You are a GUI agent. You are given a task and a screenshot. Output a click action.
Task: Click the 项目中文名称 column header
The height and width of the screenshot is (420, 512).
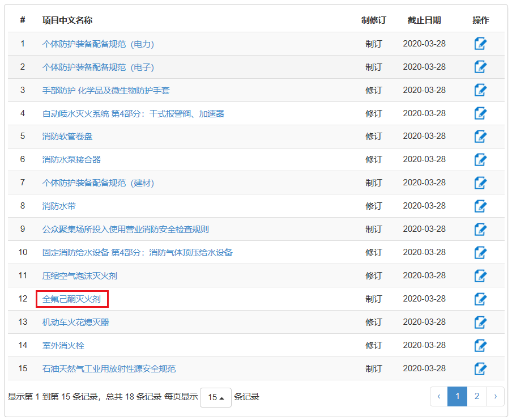(67, 20)
